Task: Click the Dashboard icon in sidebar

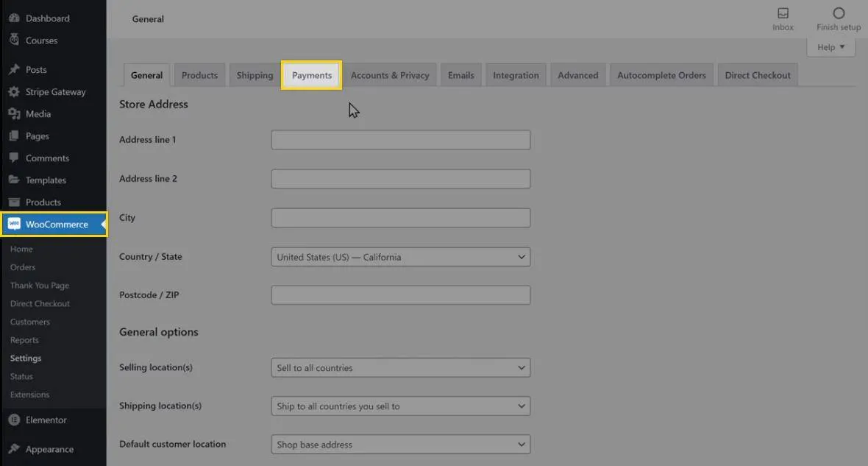Action: point(13,18)
